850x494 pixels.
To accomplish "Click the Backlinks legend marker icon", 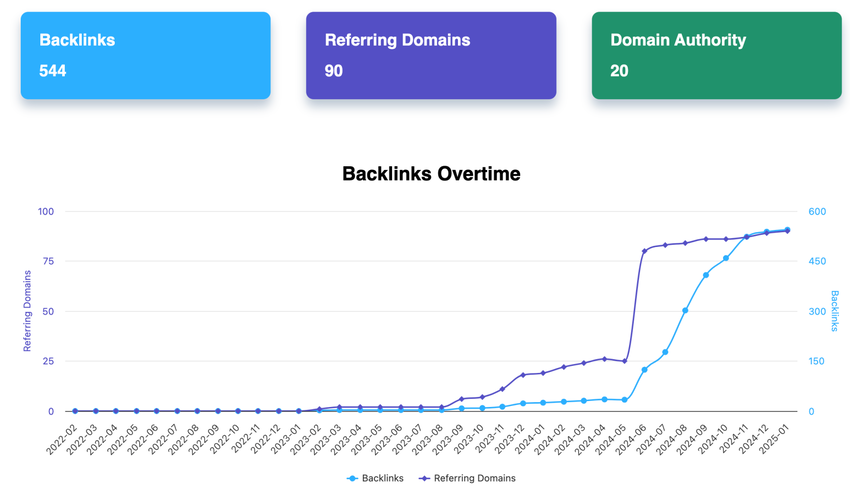I will (352, 479).
